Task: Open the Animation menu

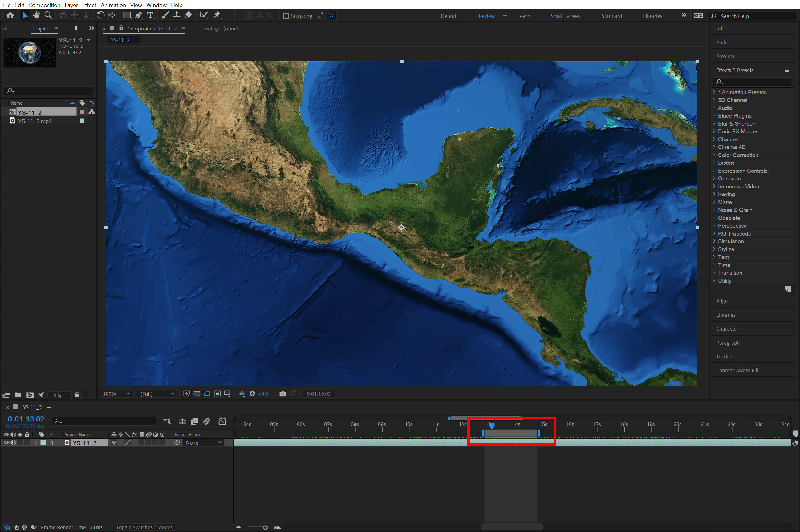Action: point(113,5)
